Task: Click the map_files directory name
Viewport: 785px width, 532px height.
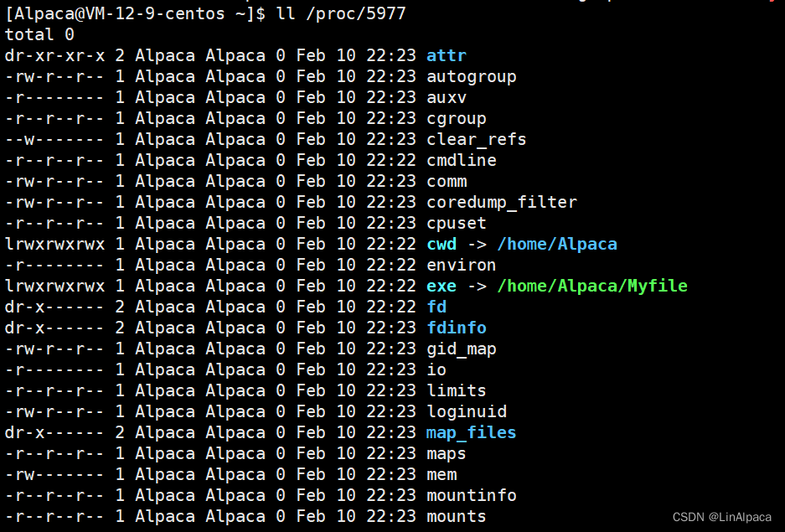Action: [471, 433]
